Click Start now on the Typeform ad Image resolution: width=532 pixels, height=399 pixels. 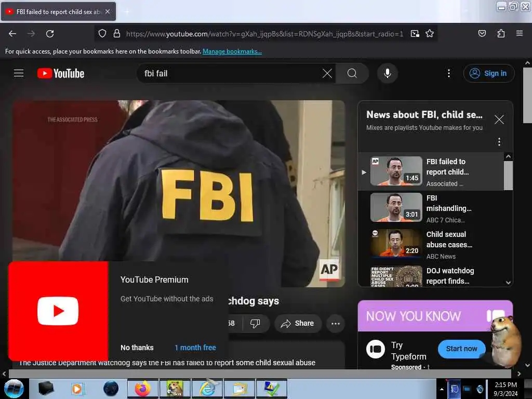[x=461, y=349]
